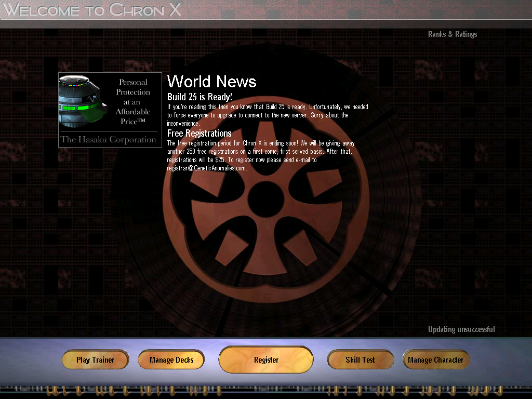This screenshot has width=532, height=399.
Task: Select the "Build 25 is Ready!" headline
Action: [x=199, y=97]
